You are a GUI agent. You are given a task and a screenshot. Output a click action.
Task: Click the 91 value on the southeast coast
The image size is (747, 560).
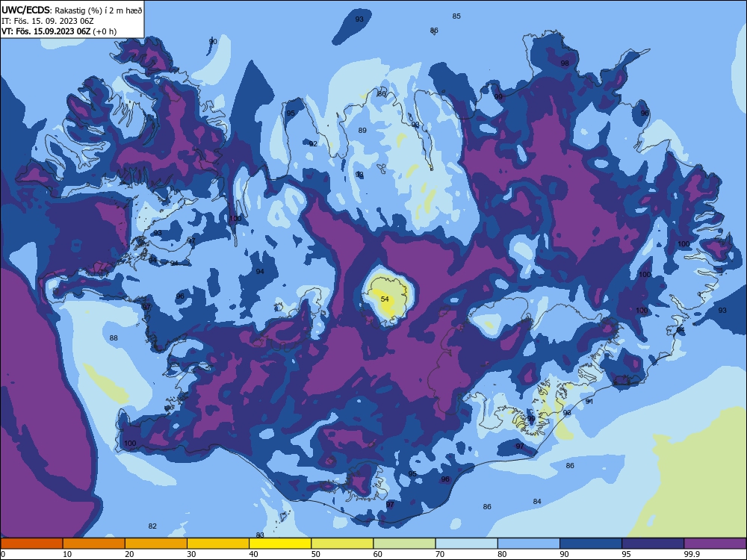pyautogui.click(x=589, y=402)
